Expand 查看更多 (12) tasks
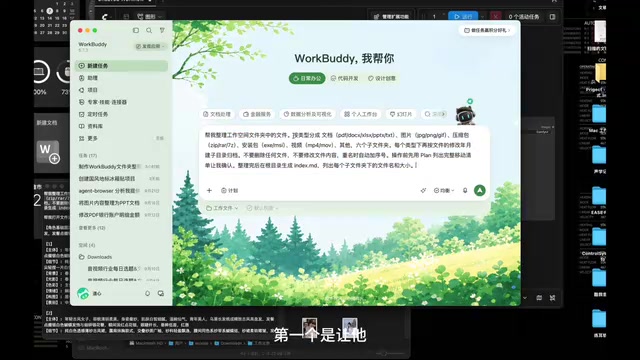Screen dimensions: 640x360 pos(92,228)
